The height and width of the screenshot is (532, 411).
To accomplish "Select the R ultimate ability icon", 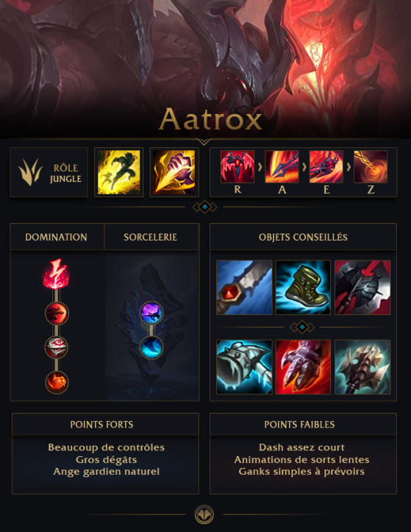I will pos(237,167).
